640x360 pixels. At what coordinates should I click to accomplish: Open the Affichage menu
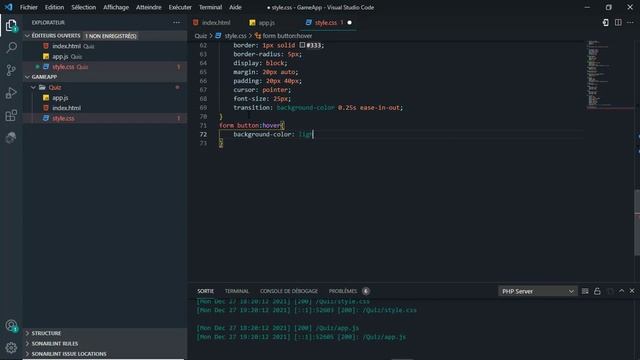click(116, 7)
